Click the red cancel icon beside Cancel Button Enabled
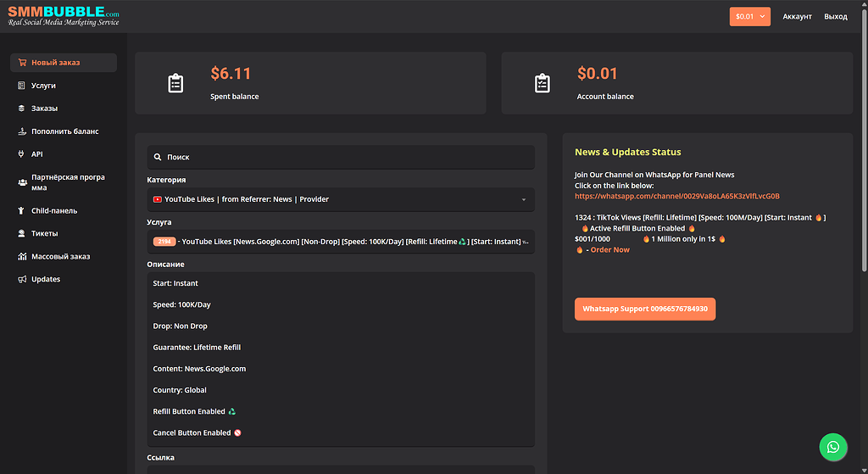Viewport: 868px width, 474px height. coord(237,433)
